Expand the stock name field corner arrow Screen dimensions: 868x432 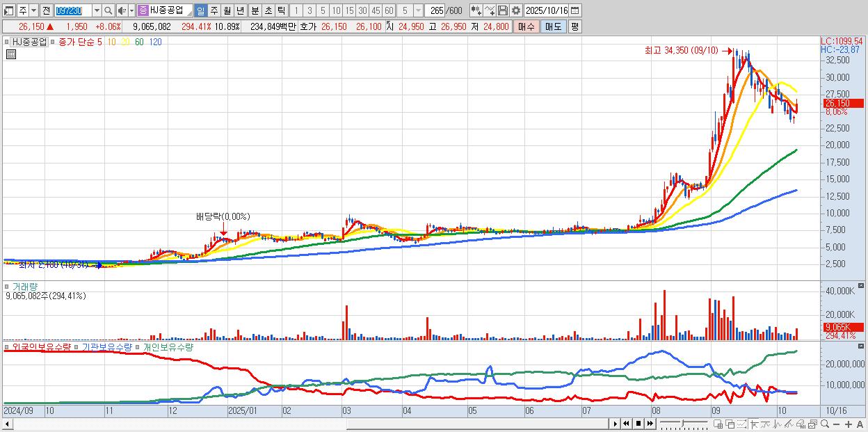(190, 13)
